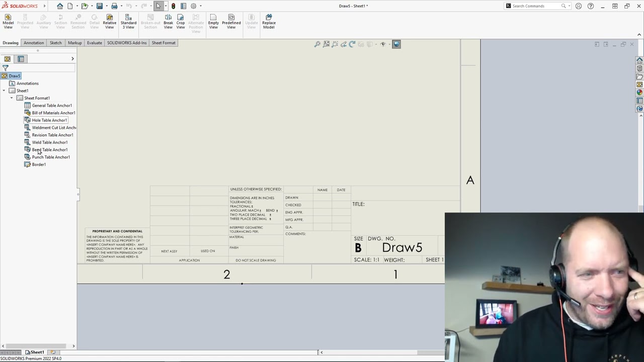Click Zoom to Area icon
Image resolution: width=644 pixels, height=362 pixels.
[x=327, y=44]
